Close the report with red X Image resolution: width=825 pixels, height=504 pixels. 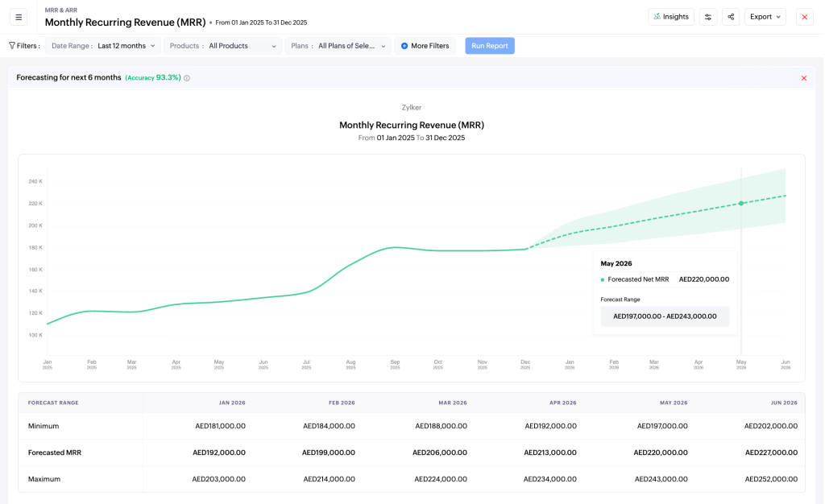pos(804,17)
